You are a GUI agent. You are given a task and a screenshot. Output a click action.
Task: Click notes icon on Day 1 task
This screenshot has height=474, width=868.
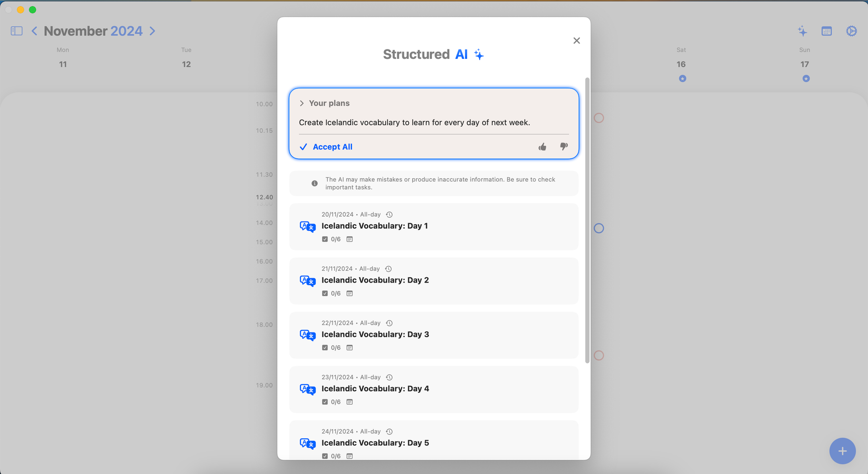350,239
